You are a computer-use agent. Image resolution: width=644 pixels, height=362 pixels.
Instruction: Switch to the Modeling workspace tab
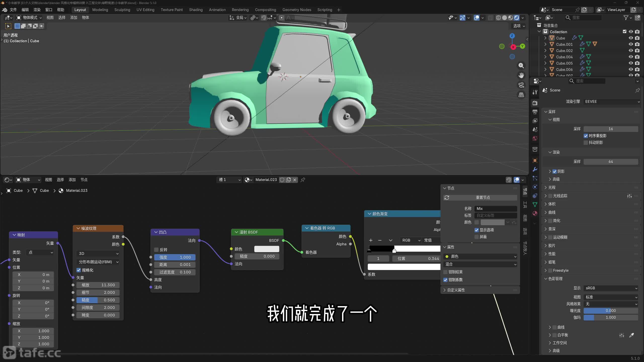pos(100,10)
